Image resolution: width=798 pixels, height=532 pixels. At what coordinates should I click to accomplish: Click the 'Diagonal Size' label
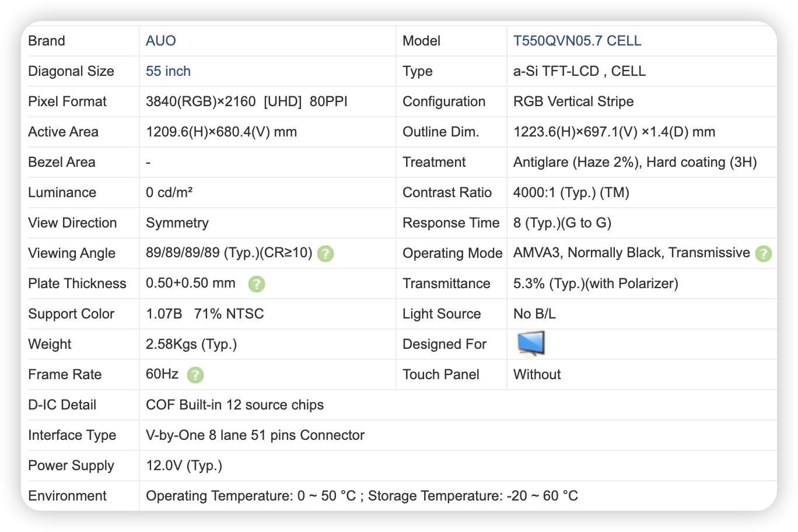pos(71,71)
